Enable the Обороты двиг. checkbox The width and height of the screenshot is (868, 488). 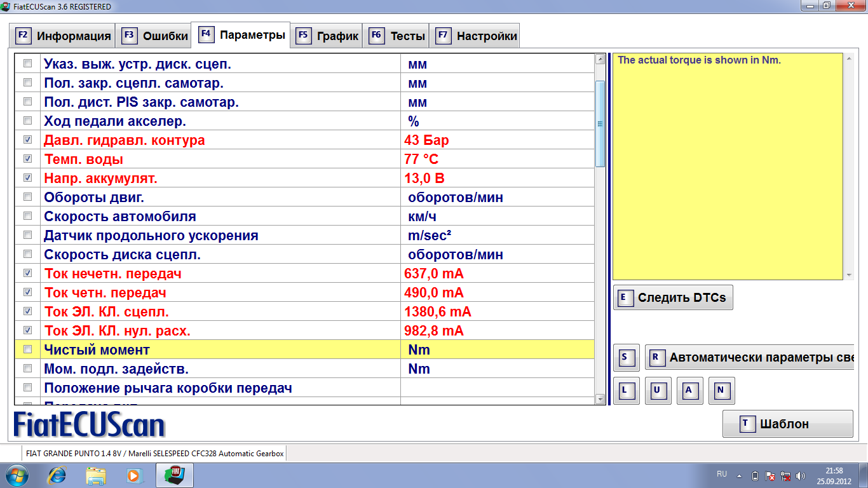tap(27, 197)
